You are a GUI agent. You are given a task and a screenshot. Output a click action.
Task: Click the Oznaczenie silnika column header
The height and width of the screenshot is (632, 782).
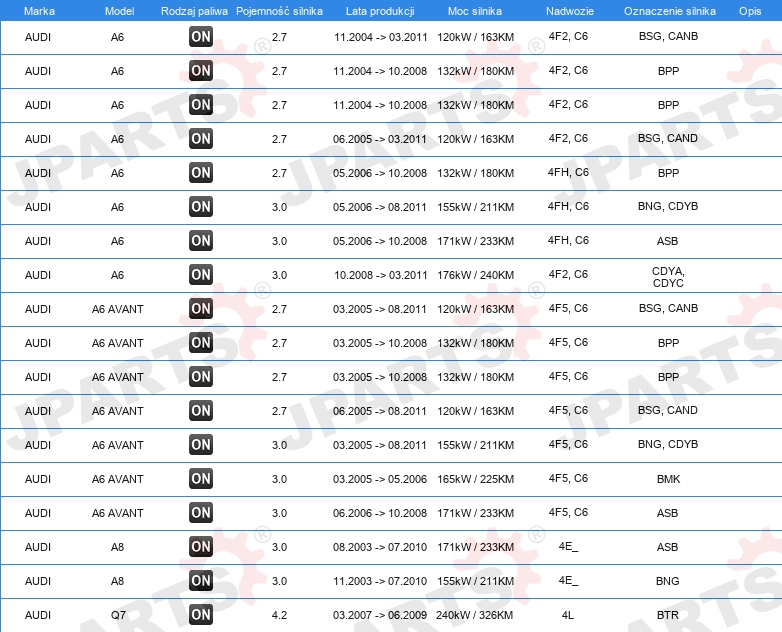[670, 11]
